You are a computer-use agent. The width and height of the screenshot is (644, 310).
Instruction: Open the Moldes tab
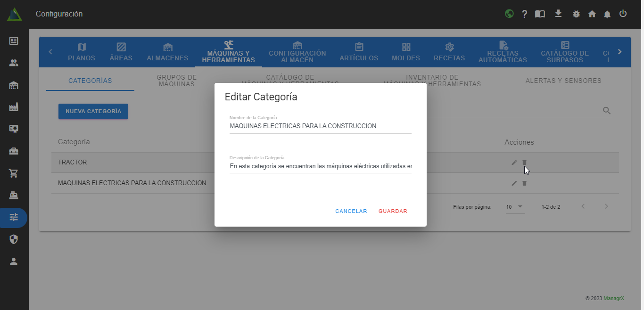click(406, 52)
